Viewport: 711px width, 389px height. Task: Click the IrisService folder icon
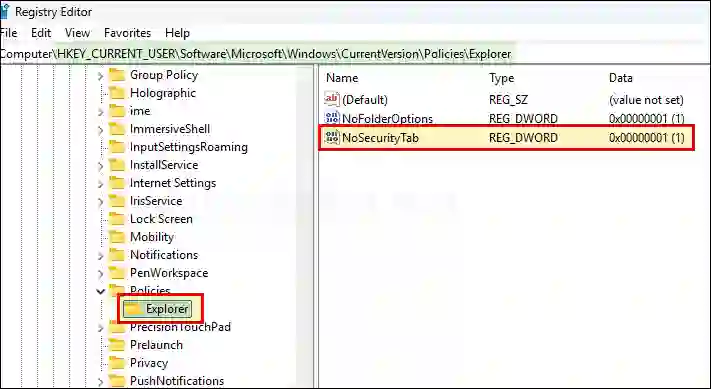[x=117, y=201]
